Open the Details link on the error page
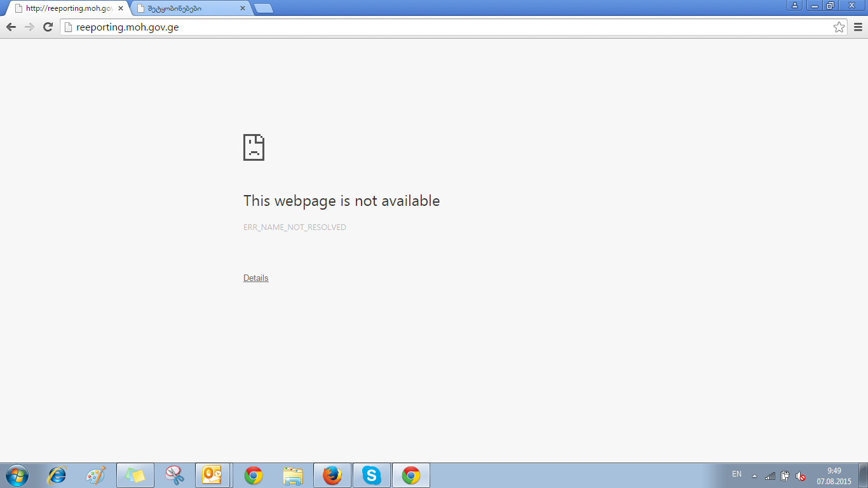Screen dimensions: 868x488 [255, 278]
